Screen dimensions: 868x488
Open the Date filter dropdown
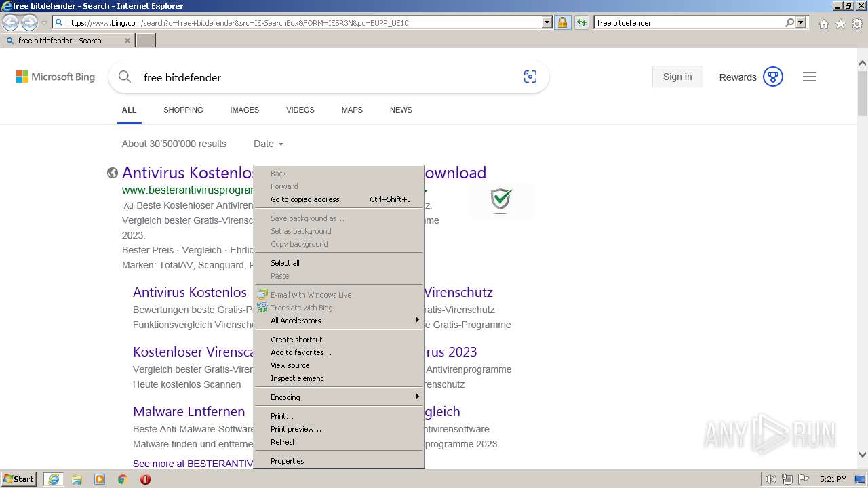click(x=269, y=144)
